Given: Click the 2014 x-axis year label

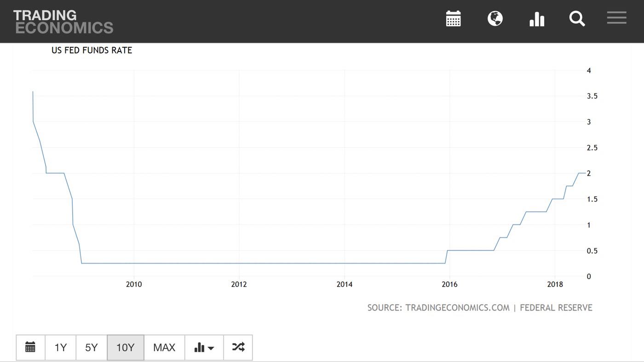Looking at the screenshot, I should (344, 284).
